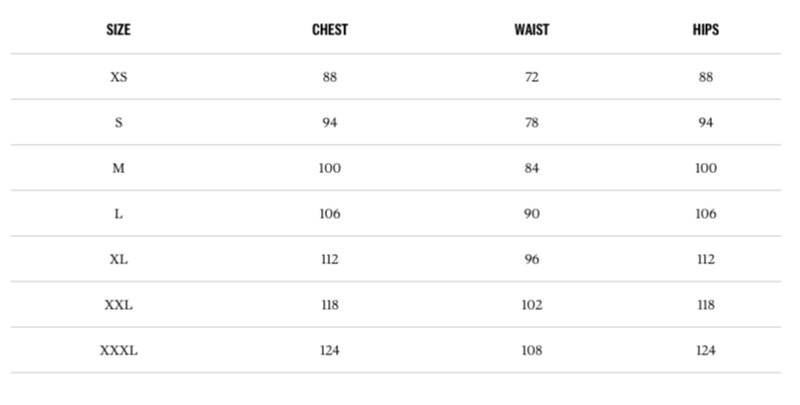Select the waist value 96 for XL
Image resolution: width=800 pixels, height=405 pixels.
(x=531, y=259)
